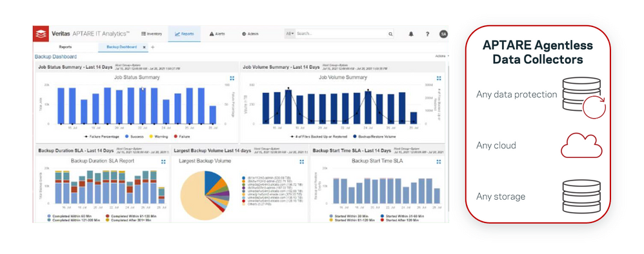644x254 pixels.
Task: Open the Actions dropdown
Action: tap(442, 56)
